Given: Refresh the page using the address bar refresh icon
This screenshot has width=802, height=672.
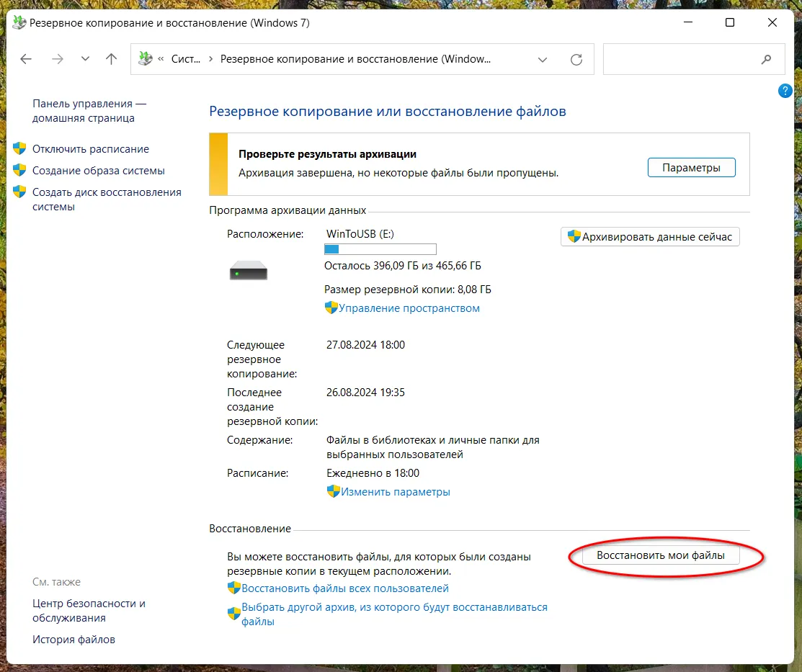Looking at the screenshot, I should pos(576,60).
